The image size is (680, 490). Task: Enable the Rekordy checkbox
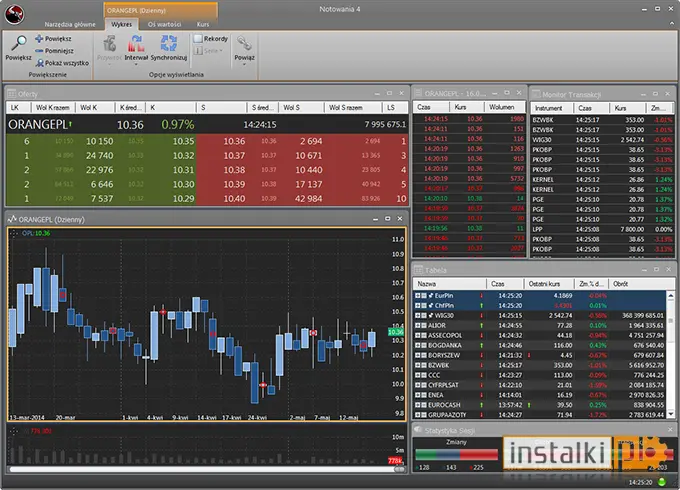click(198, 39)
